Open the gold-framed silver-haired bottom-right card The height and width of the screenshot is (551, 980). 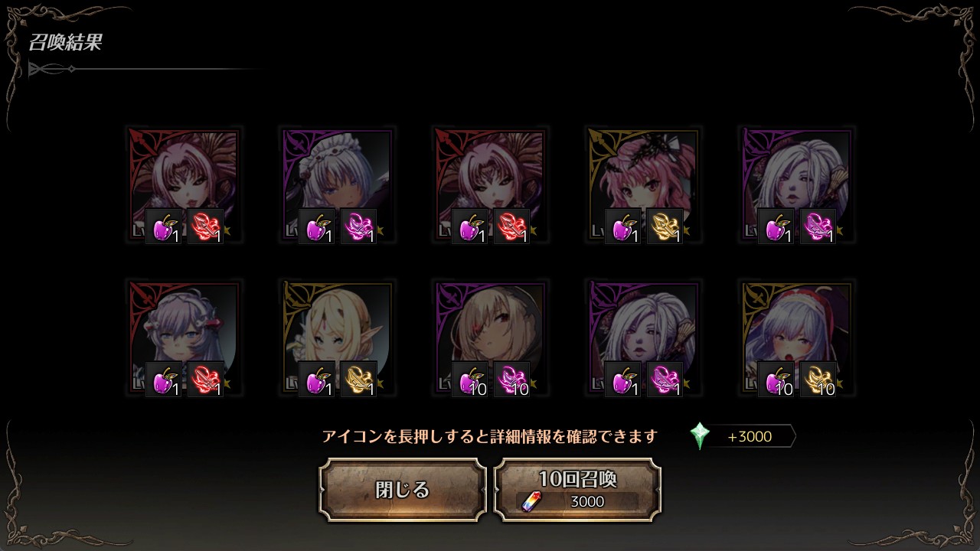click(796, 338)
